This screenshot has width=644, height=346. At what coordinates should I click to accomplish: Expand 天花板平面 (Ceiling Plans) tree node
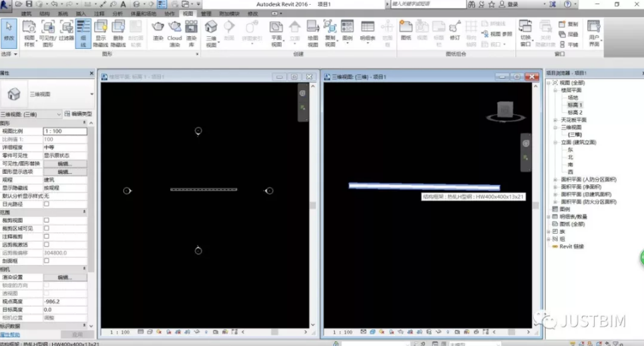pyautogui.click(x=555, y=120)
